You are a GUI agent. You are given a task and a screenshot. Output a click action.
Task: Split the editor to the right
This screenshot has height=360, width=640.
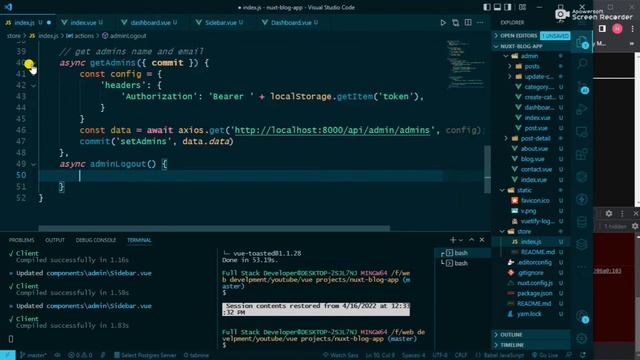(468, 23)
